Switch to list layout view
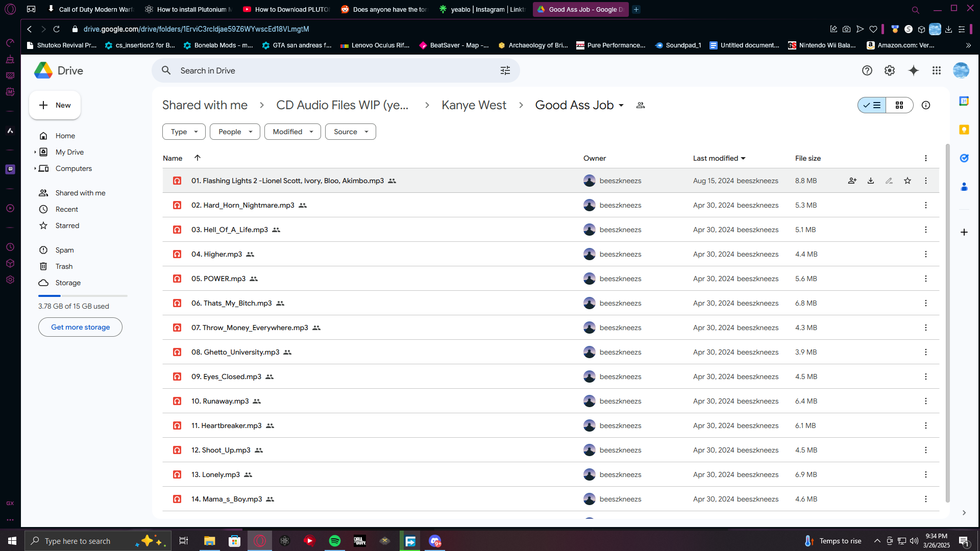The height and width of the screenshot is (551, 980). (872, 105)
